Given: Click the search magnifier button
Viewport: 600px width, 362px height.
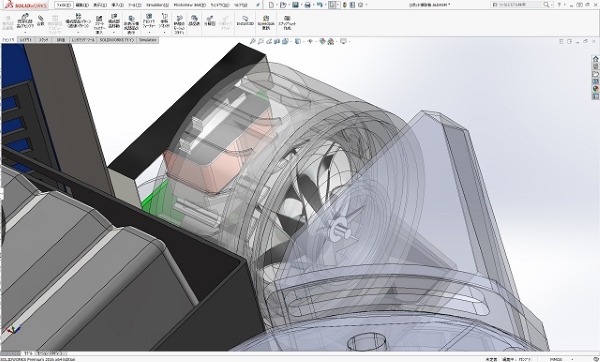Looking at the screenshot, I should 546,5.
